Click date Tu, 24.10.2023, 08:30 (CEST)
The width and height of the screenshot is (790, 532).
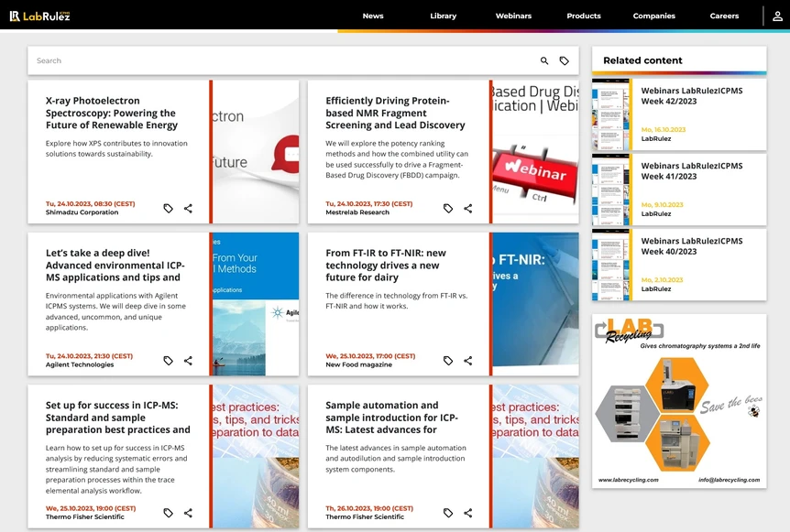[90, 204]
